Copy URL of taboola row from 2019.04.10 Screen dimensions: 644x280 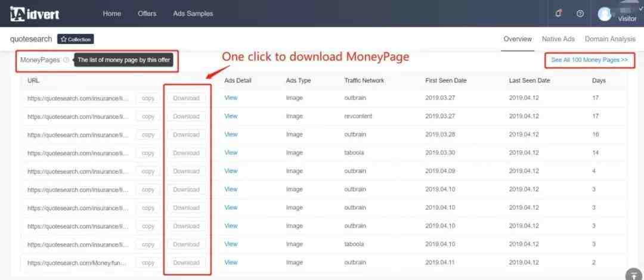tap(148, 244)
